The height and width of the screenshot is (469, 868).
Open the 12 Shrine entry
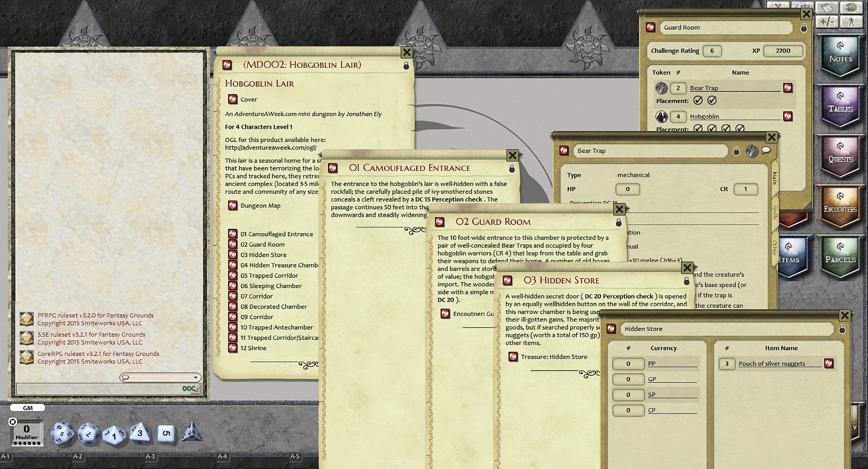click(x=254, y=348)
